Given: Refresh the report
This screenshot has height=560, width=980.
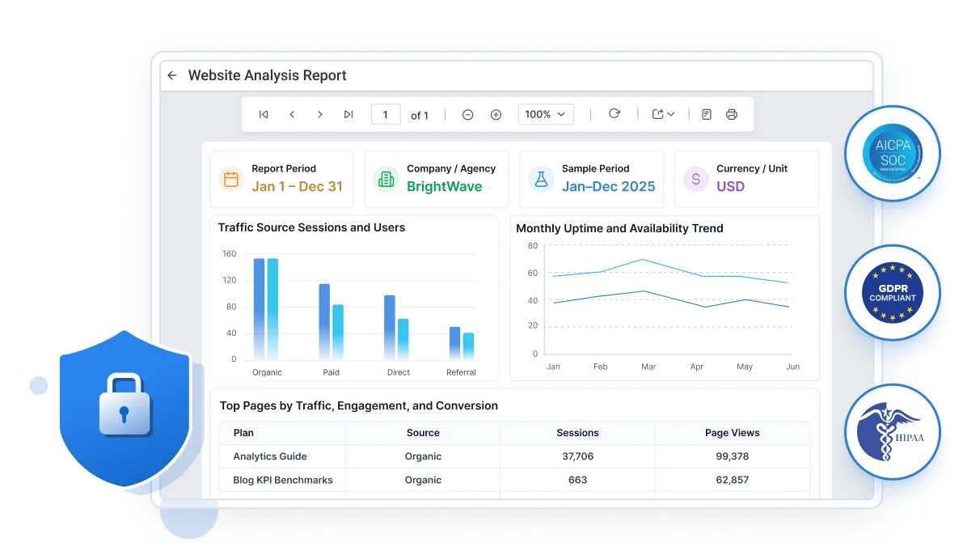Looking at the screenshot, I should (615, 114).
